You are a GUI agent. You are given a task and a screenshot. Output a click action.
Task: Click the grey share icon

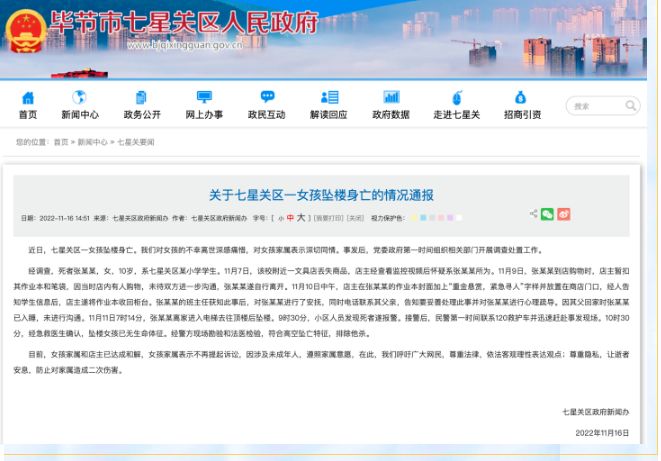coord(532,214)
